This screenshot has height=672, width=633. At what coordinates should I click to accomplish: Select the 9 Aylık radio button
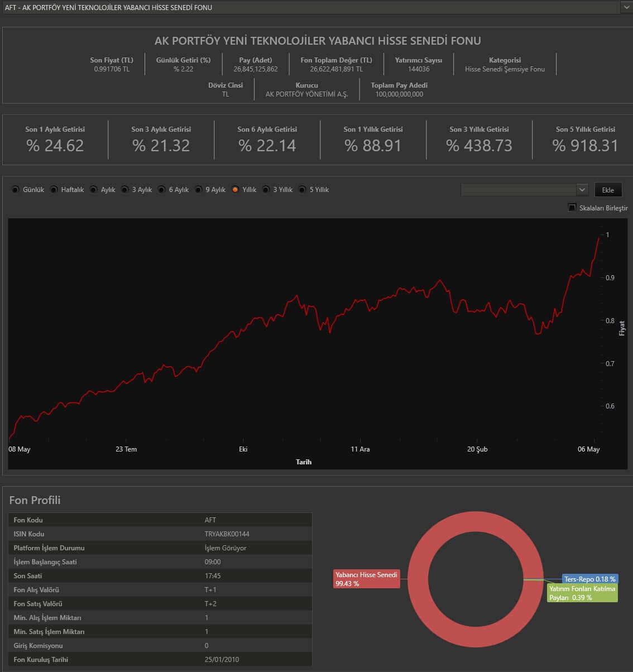(x=198, y=190)
